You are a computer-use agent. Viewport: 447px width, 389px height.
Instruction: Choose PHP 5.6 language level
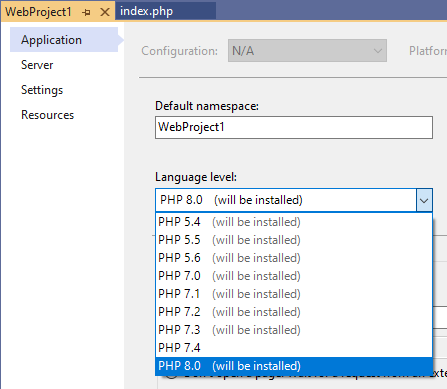(294, 258)
